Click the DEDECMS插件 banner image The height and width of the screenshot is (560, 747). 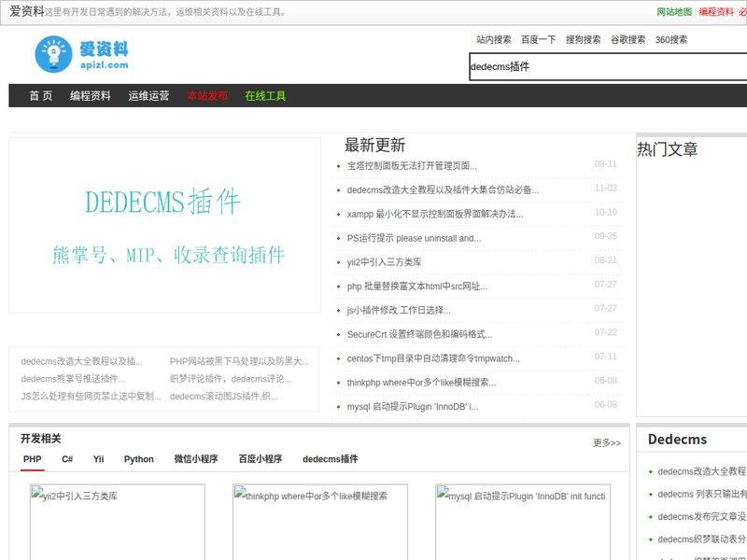tap(165, 225)
